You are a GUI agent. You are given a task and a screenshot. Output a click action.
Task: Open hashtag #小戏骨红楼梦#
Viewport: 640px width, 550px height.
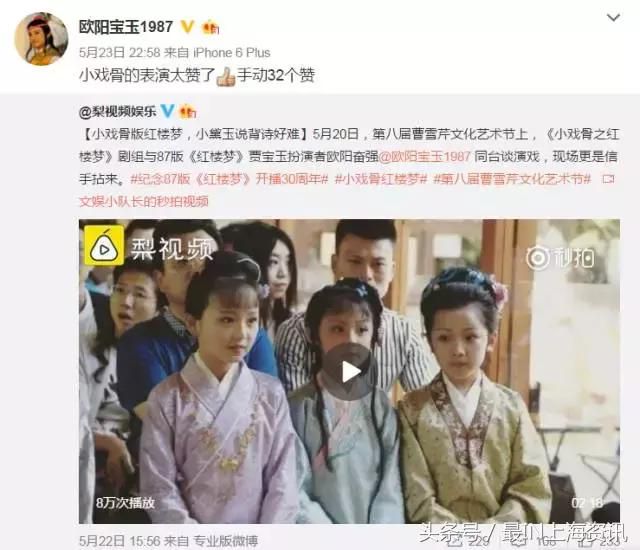(381, 179)
